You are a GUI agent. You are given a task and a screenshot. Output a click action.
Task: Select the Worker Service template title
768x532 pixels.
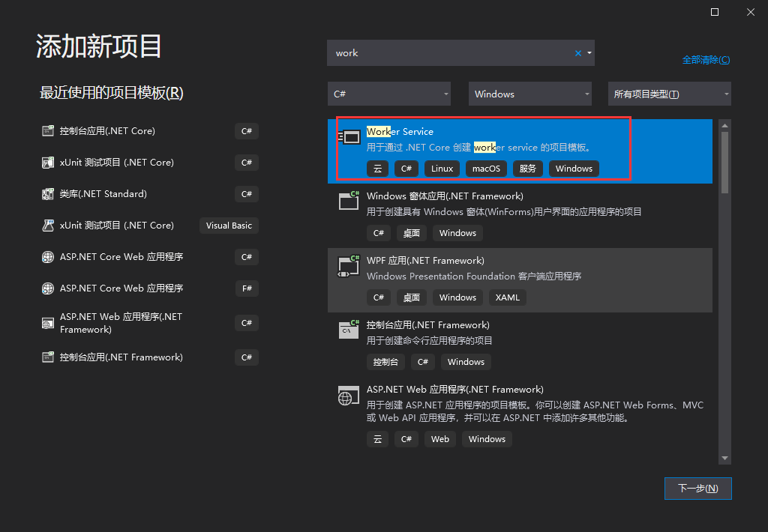coord(400,132)
